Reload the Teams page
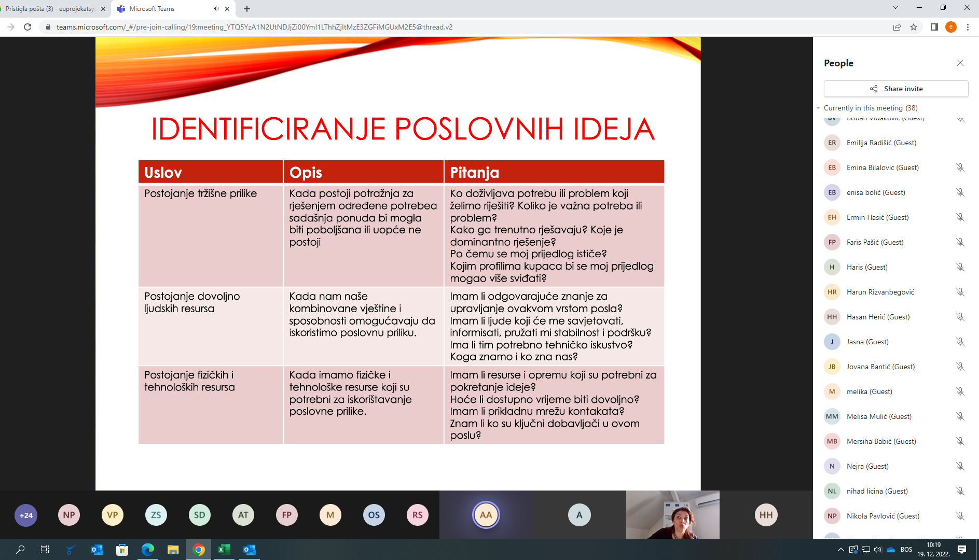The image size is (979, 560). [x=27, y=27]
